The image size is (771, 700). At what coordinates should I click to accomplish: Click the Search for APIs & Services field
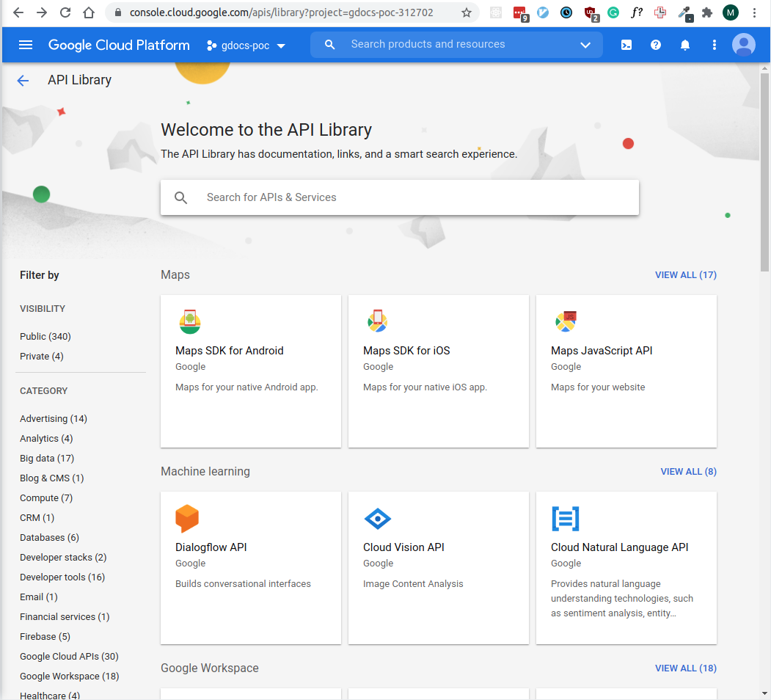point(400,197)
